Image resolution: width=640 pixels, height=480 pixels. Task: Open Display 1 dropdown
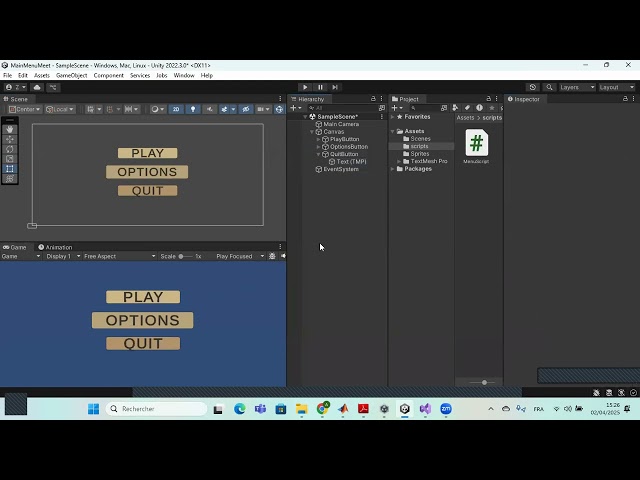pos(63,256)
